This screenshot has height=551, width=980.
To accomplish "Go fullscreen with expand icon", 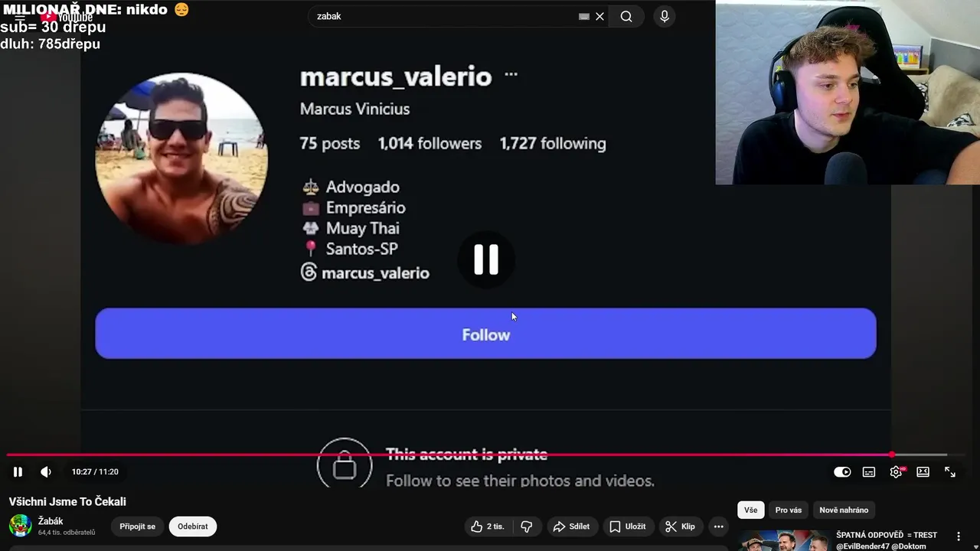I will click(x=950, y=472).
